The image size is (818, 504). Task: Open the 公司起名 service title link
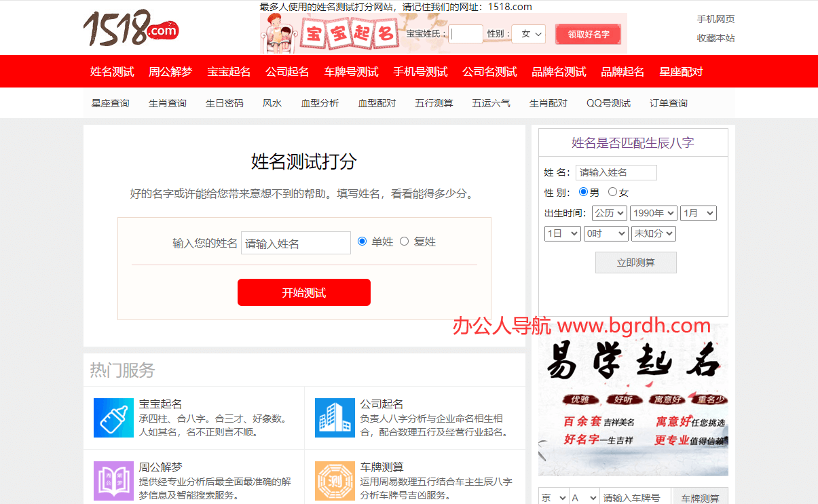click(382, 404)
